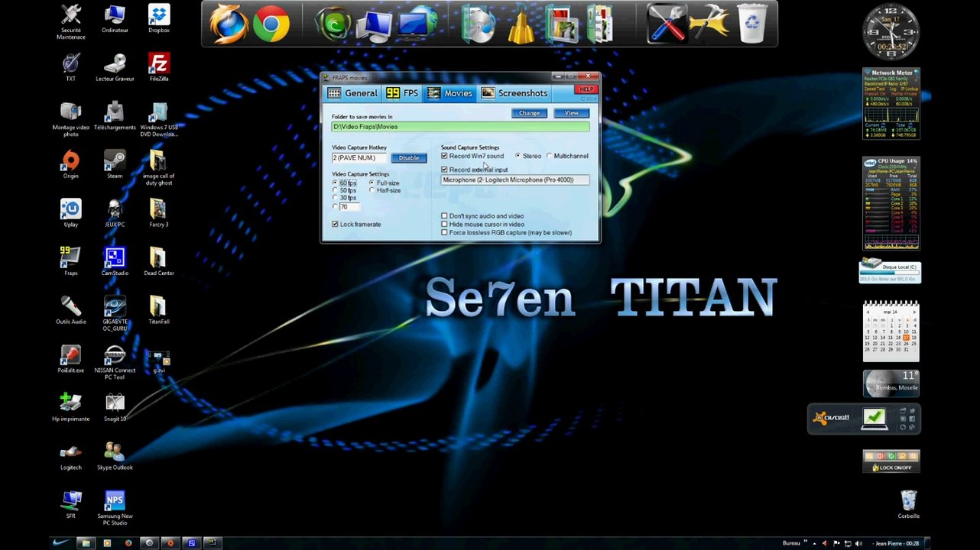This screenshot has width=980, height=550.
Task: Click the Video Capture Hotkey field
Action: point(360,158)
